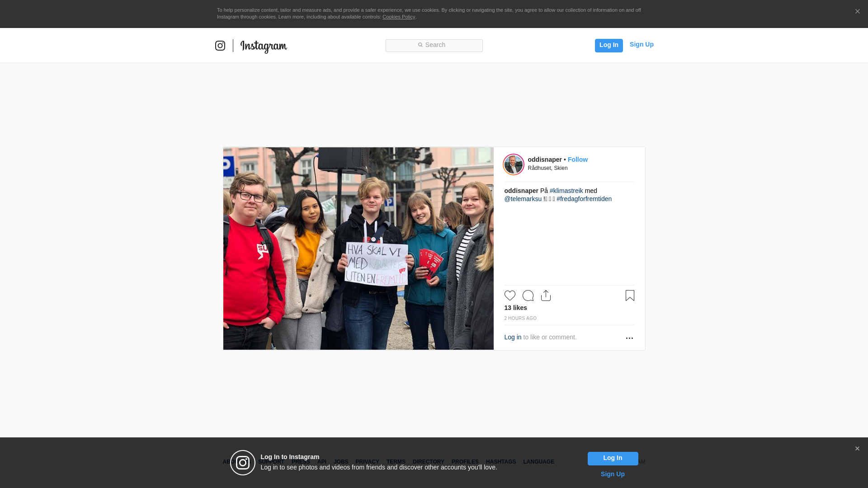Dismiss the cookie notice banner
This screenshot has width=868, height=488.
point(857,12)
